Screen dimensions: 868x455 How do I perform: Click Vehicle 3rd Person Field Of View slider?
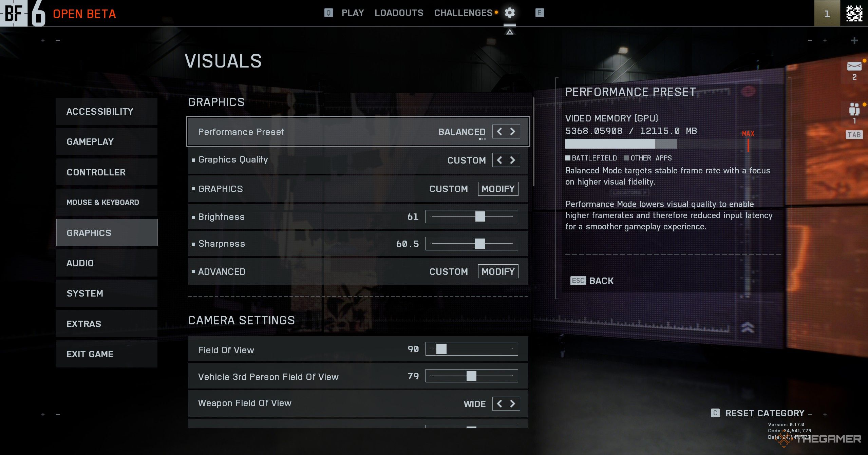[x=472, y=376]
